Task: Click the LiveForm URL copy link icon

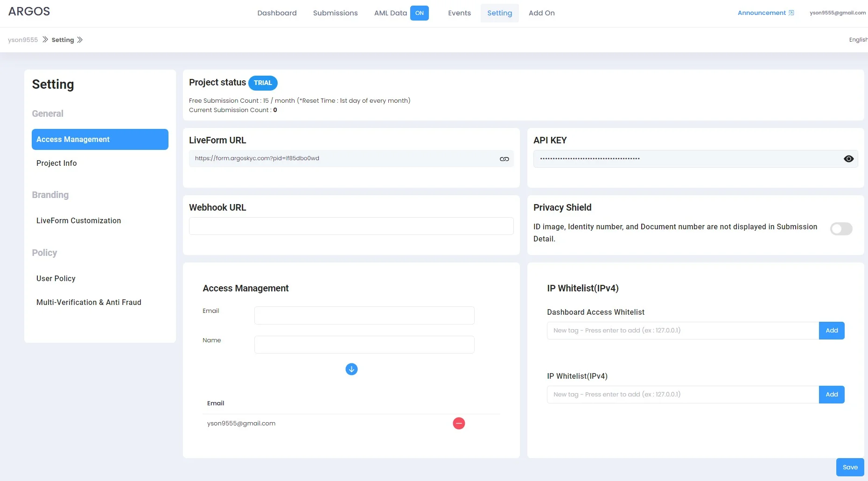Action: pos(504,159)
